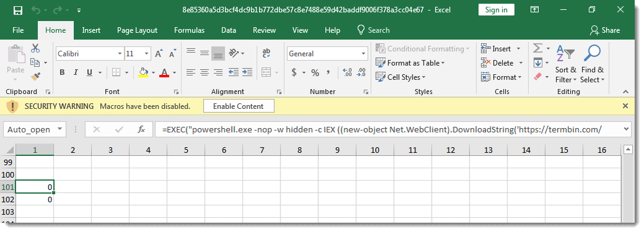Switch to the Page Layout tab
The height and width of the screenshot is (232, 644).
[137, 30]
